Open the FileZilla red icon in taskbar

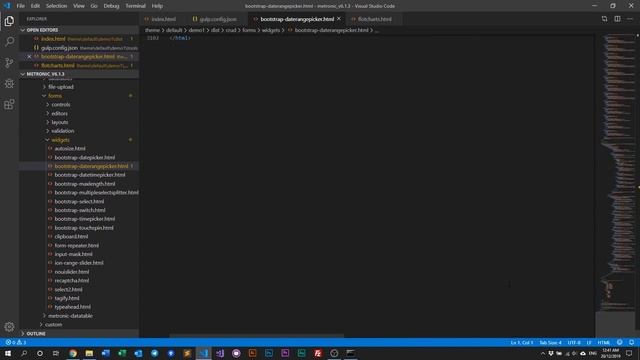tap(318, 353)
